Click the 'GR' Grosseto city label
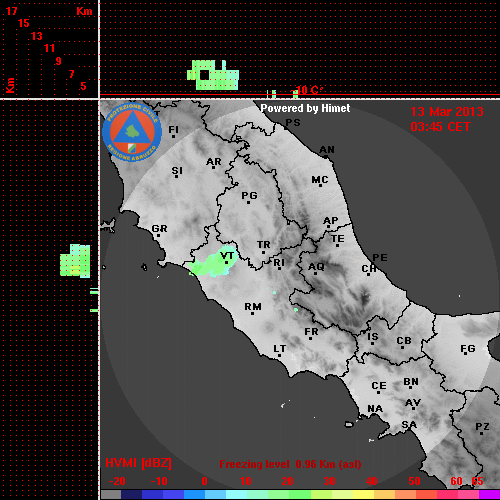The width and height of the screenshot is (500, 500). pyautogui.click(x=159, y=229)
